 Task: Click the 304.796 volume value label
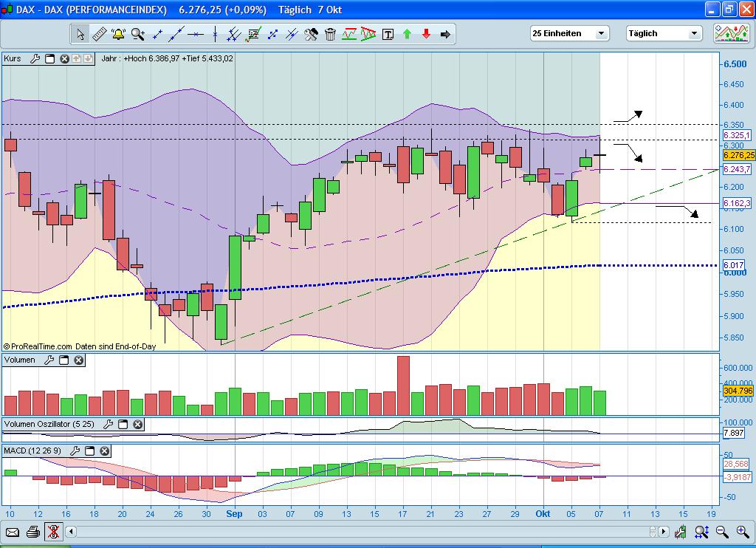(x=738, y=391)
